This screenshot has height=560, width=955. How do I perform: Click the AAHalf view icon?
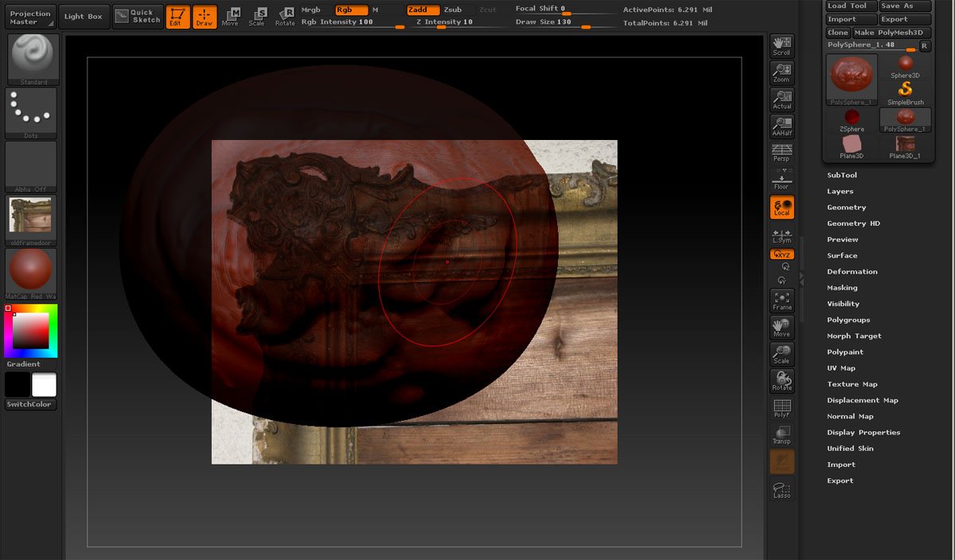[782, 126]
